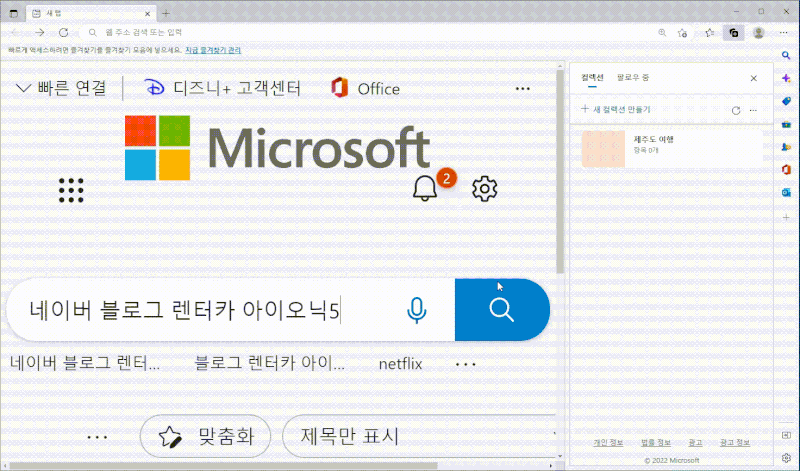The width and height of the screenshot is (800, 471).
Task: Open the app launcher dots grid
Action: [71, 190]
